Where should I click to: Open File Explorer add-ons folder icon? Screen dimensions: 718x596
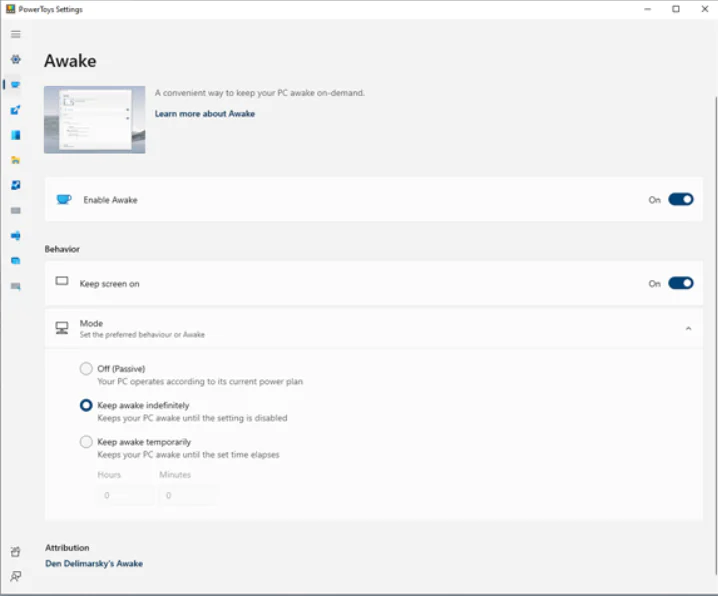pyautogui.click(x=16, y=160)
